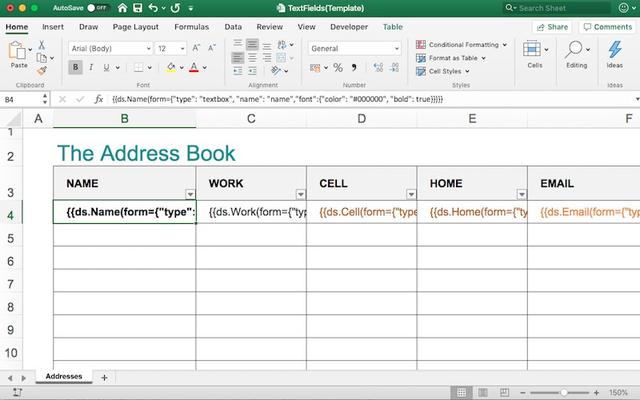Open the CELL column filter dropdown
This screenshot has width=640, height=400.
click(411, 194)
